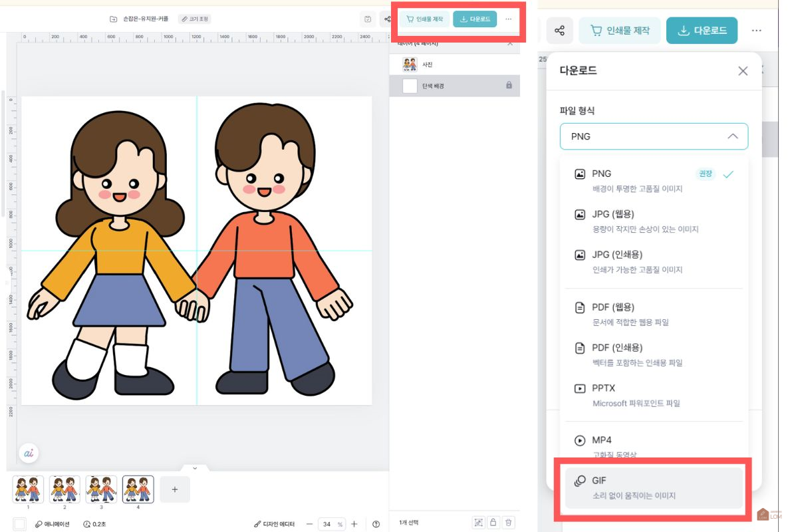
Task: Click the round AI assistant button
Action: pyautogui.click(x=29, y=453)
